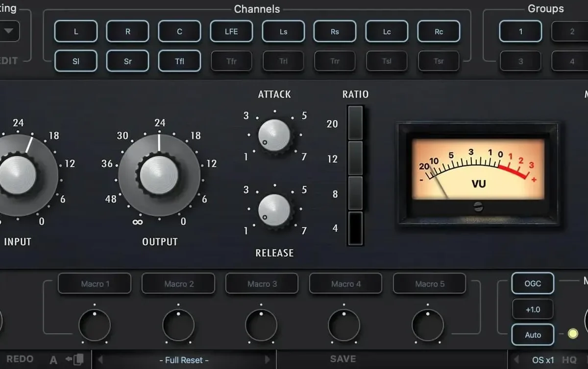Toggle the R channel
This screenshot has width=588, height=369.
click(128, 31)
